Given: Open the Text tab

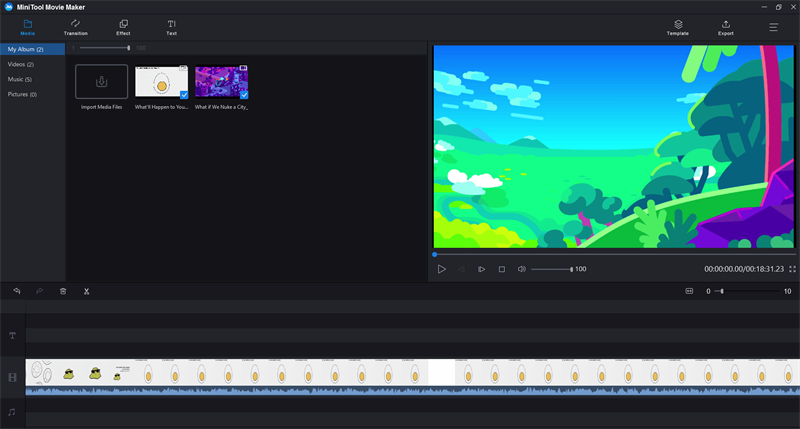Looking at the screenshot, I should click(x=171, y=27).
